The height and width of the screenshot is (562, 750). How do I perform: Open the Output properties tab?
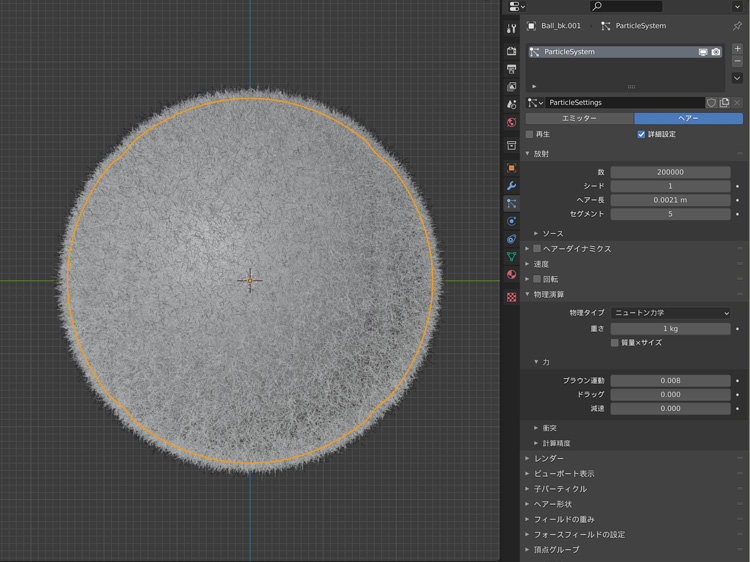[511, 69]
